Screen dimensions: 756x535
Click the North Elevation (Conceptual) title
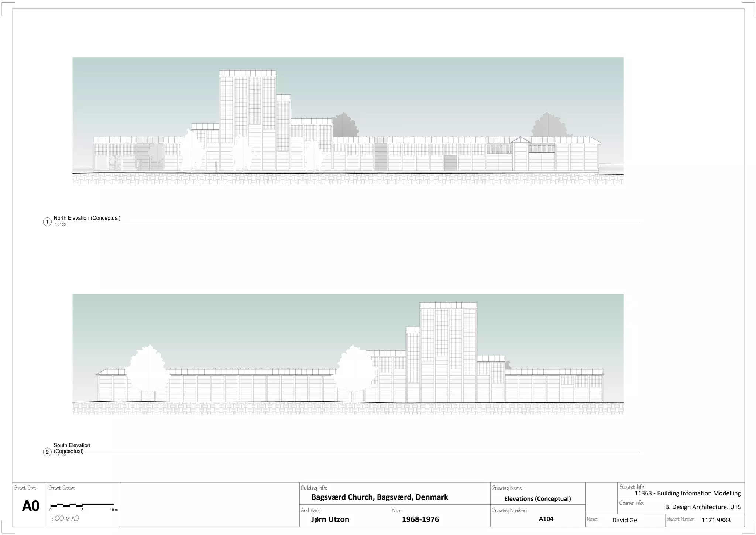87,218
